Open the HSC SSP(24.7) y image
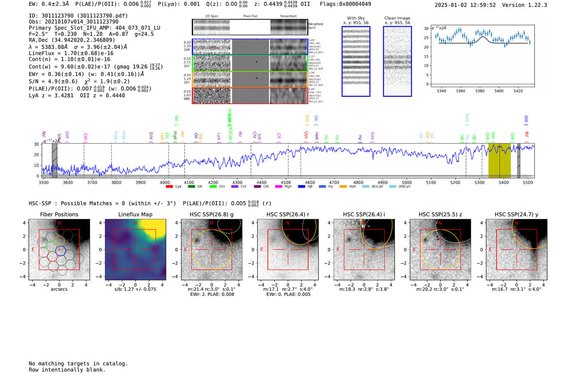The image size is (576, 392). click(517, 250)
